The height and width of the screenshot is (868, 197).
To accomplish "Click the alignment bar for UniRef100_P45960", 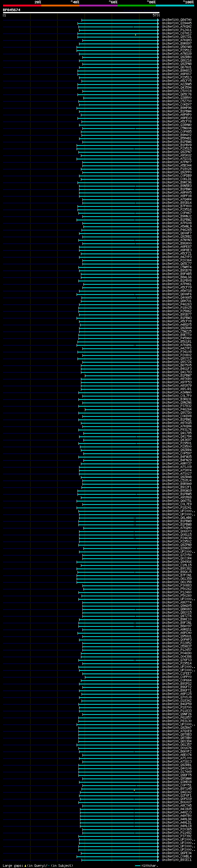I will (119, 338).
